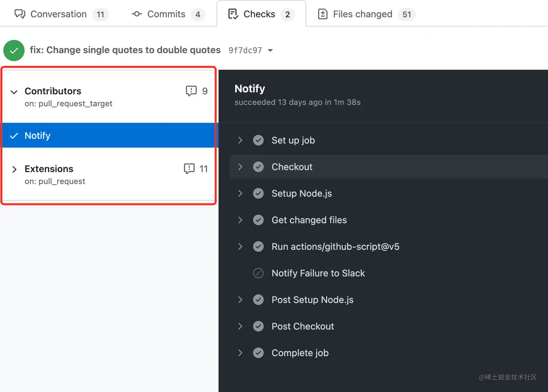Click the Extensions annotations comment icon

click(189, 169)
